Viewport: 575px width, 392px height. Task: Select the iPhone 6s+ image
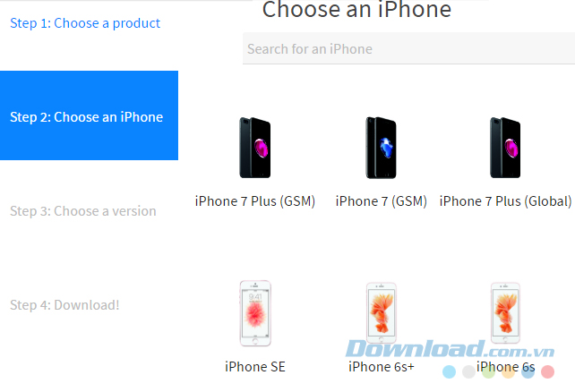tap(382, 312)
